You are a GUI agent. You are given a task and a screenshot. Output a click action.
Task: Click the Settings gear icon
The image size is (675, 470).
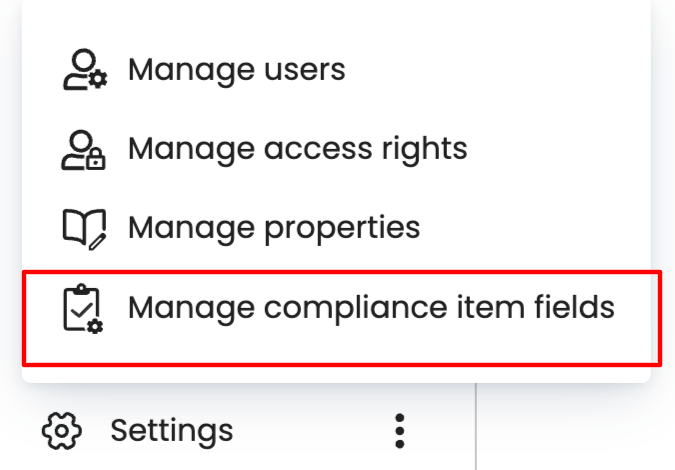pos(62,431)
